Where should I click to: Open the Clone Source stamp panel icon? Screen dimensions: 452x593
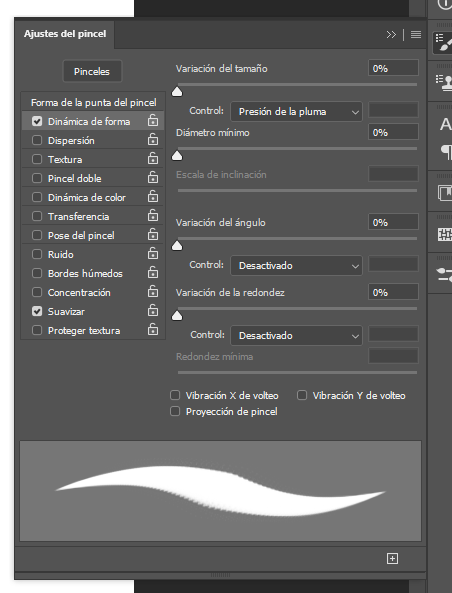click(x=443, y=82)
